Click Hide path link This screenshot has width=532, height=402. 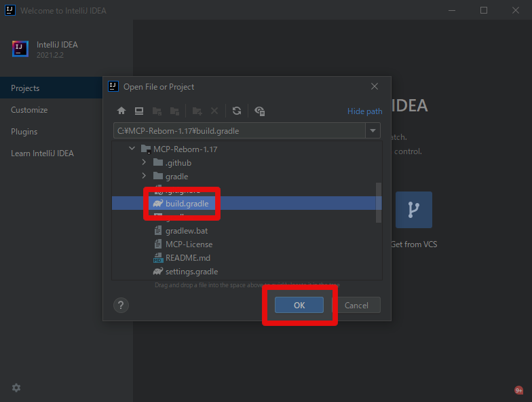coord(365,111)
